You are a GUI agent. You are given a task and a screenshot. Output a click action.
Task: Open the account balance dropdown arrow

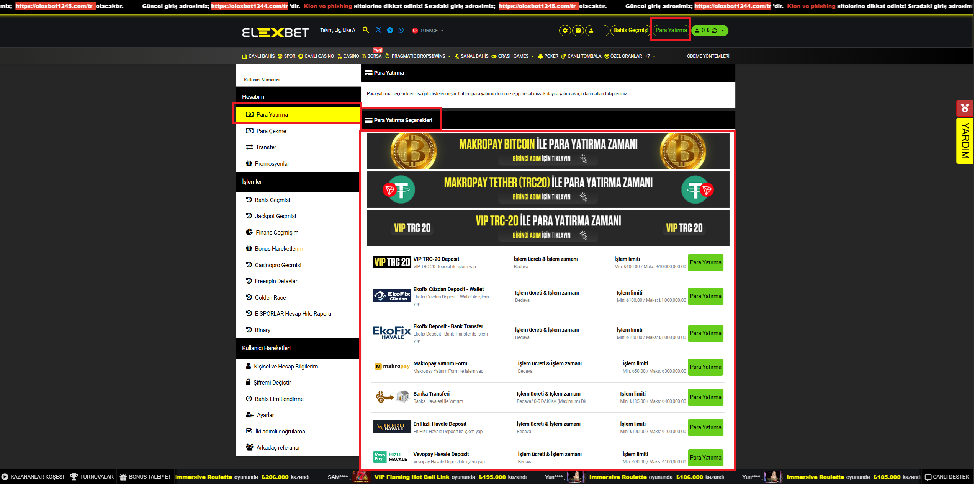pos(723,31)
